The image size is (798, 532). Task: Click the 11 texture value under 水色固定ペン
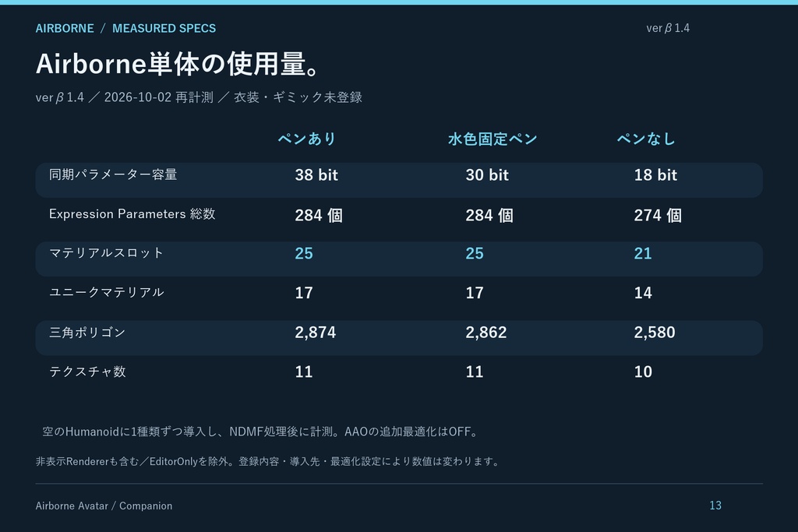pos(475,372)
